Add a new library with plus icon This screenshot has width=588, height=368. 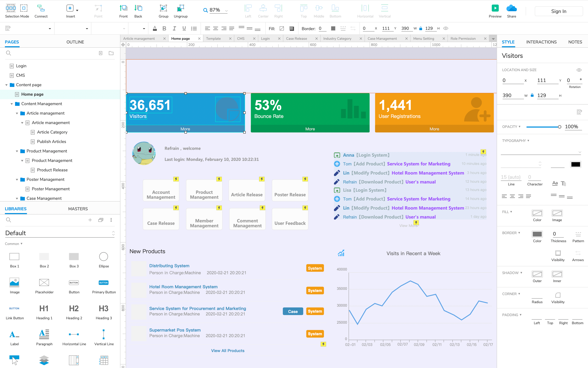click(x=90, y=220)
